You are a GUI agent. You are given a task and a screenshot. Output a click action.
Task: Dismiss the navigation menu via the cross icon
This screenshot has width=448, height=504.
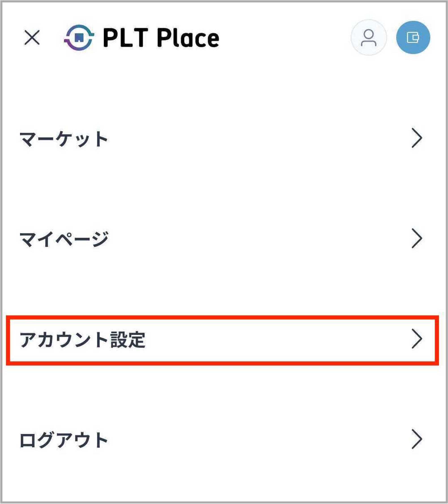coord(32,38)
